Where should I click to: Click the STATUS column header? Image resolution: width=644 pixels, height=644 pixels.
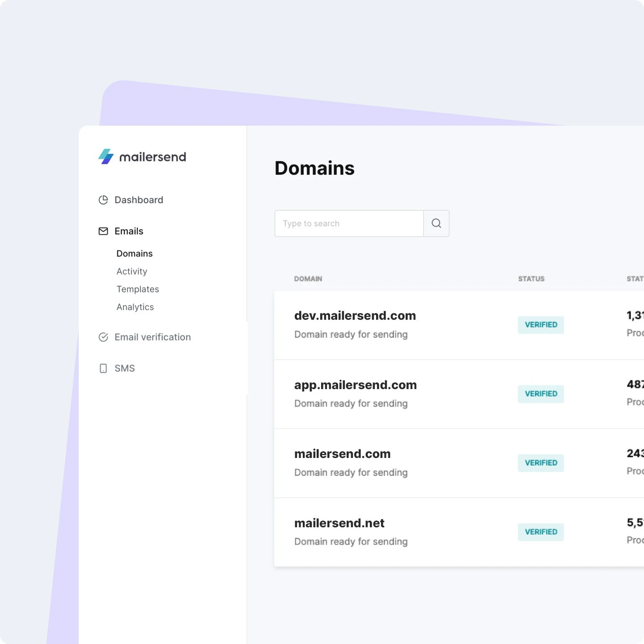coord(531,279)
